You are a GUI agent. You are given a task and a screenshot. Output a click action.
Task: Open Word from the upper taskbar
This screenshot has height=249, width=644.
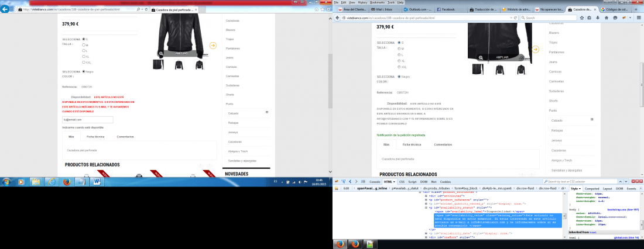97,181
